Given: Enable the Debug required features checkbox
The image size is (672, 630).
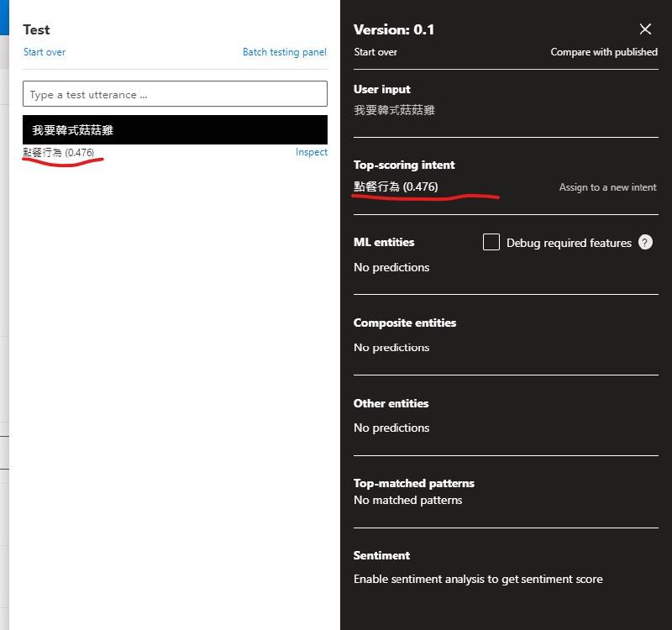Looking at the screenshot, I should [x=491, y=243].
